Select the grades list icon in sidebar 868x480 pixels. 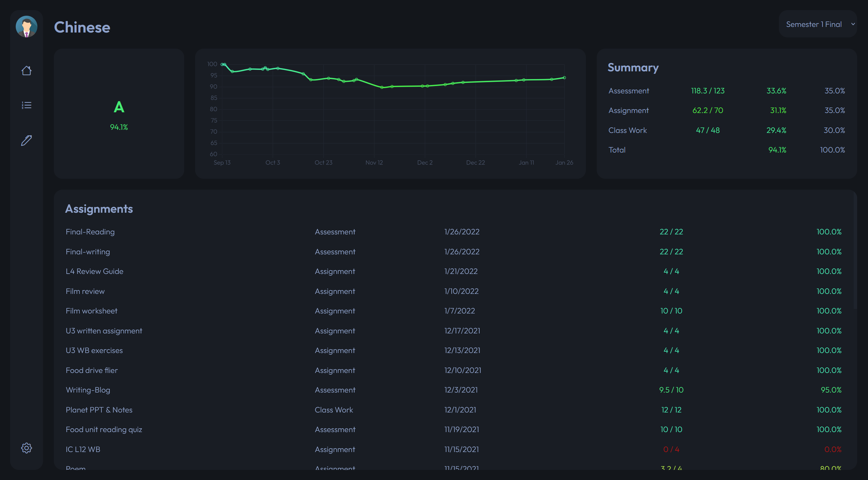click(26, 105)
